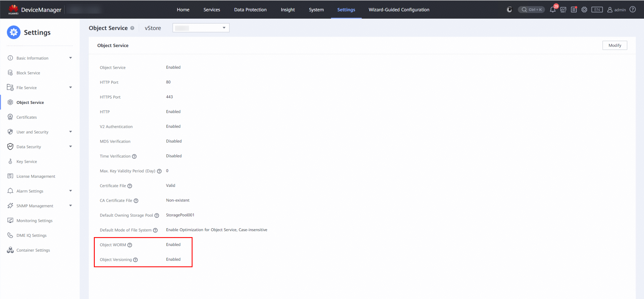Open Monitoring Settings page

pos(34,221)
